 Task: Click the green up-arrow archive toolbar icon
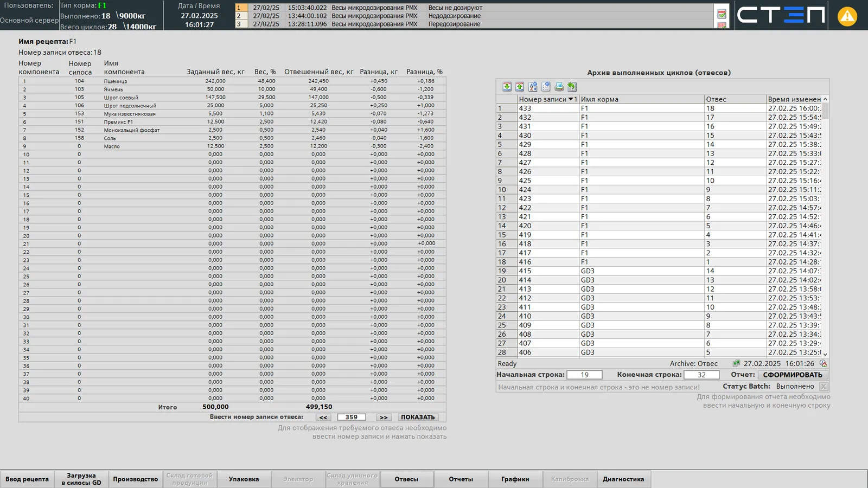pyautogui.click(x=520, y=87)
